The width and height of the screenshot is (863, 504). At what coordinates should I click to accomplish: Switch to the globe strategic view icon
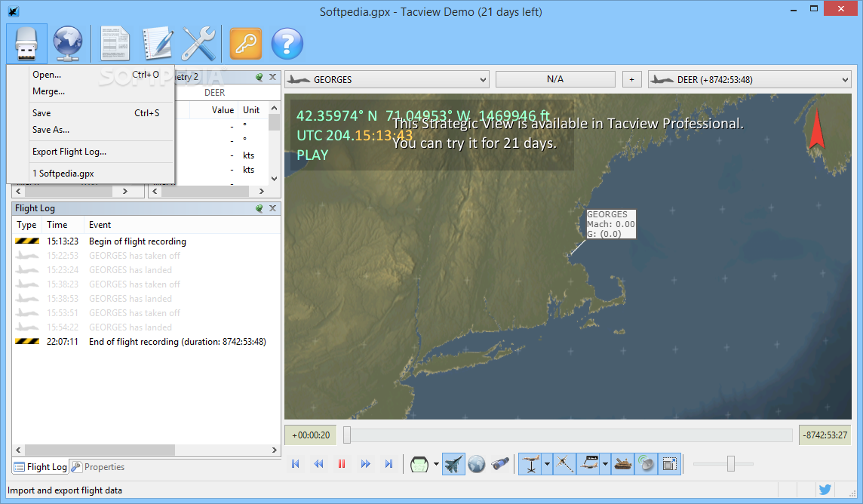477,464
